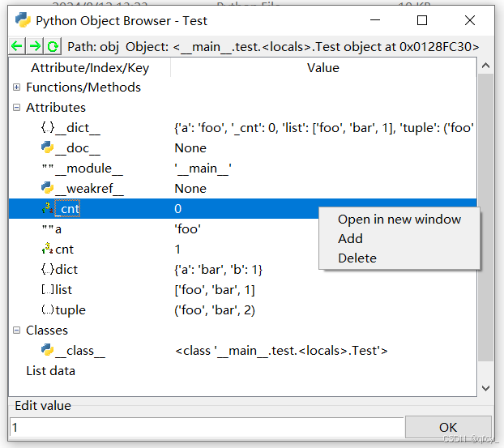Click value ('foo', 'bar', 2)

tap(215, 310)
